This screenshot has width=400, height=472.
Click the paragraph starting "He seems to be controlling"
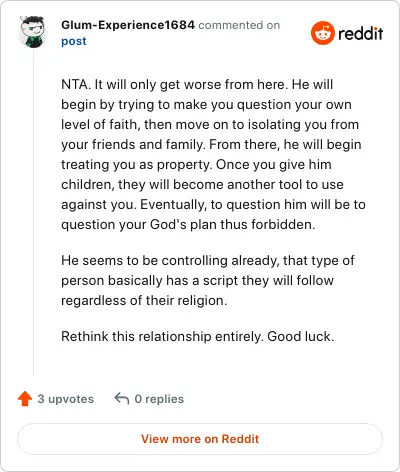(x=208, y=280)
